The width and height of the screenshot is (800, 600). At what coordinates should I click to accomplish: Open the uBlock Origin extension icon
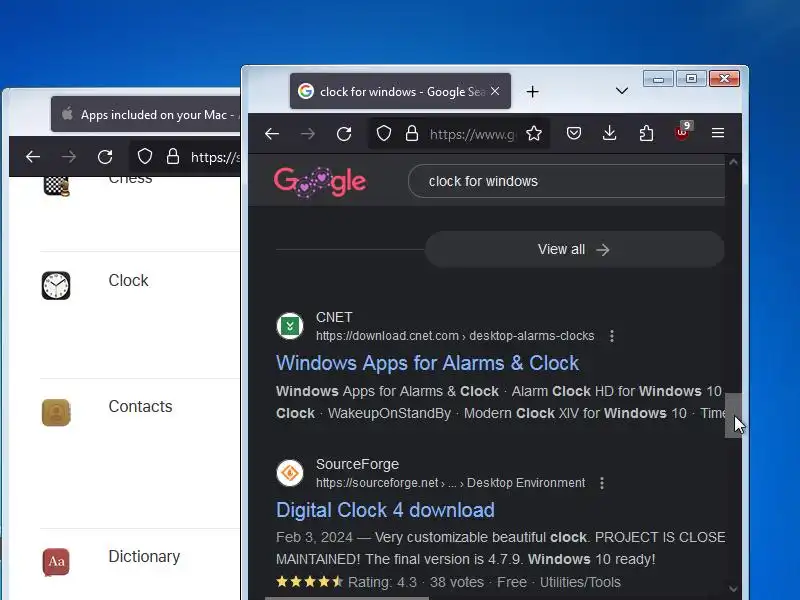(x=682, y=133)
